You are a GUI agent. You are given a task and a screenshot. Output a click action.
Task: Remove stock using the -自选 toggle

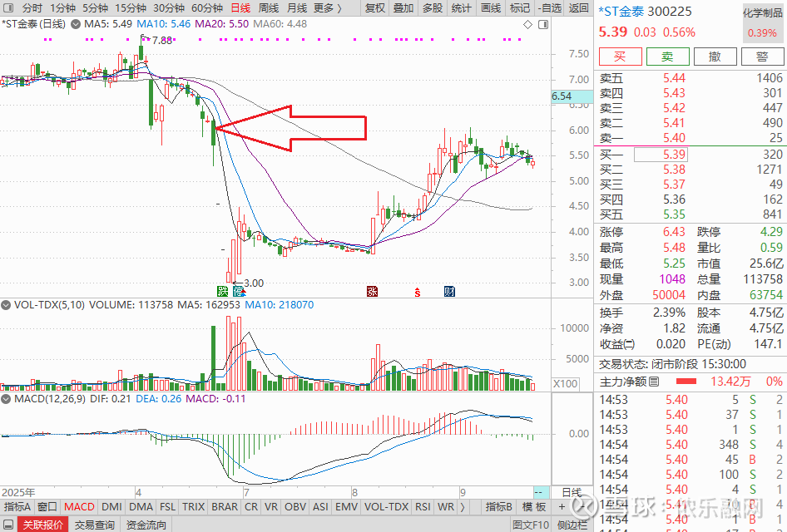[x=550, y=8]
